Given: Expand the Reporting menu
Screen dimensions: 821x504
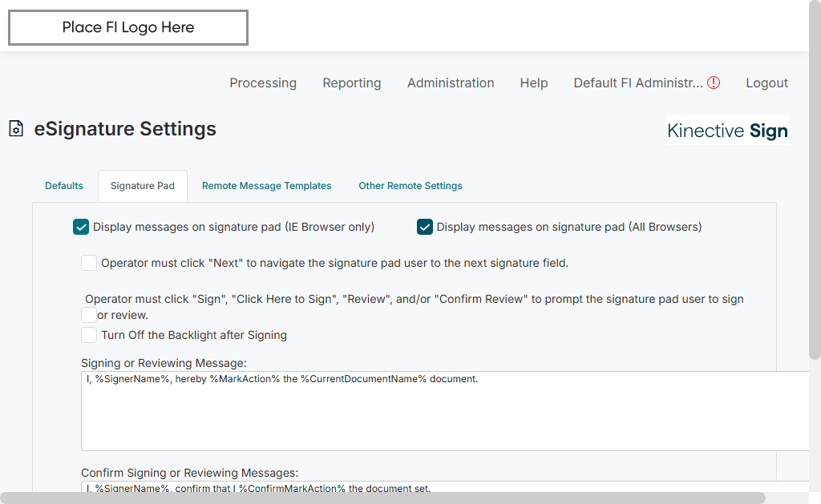Looking at the screenshot, I should (352, 83).
